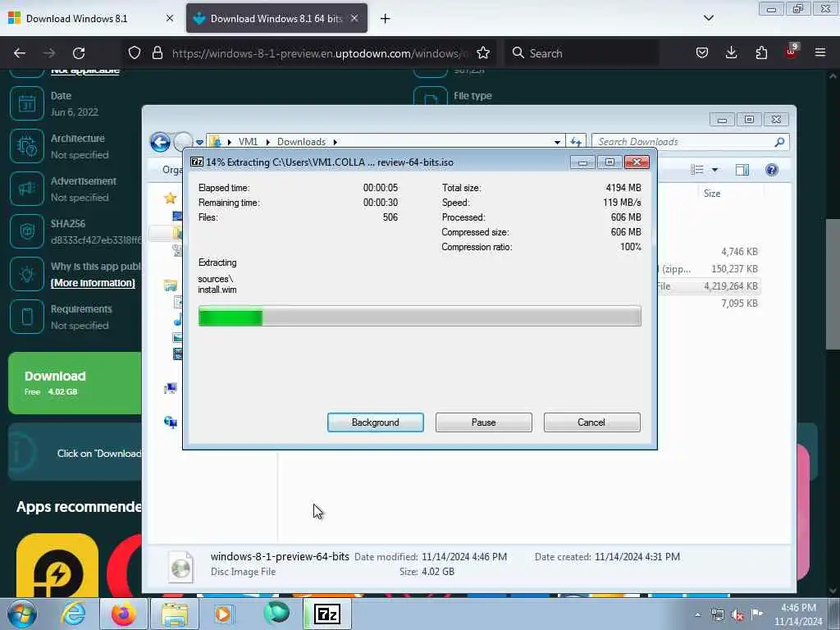Screen dimensions: 840x630
Task: Click the green Download Free 4.02 GB button
Action: point(75,383)
